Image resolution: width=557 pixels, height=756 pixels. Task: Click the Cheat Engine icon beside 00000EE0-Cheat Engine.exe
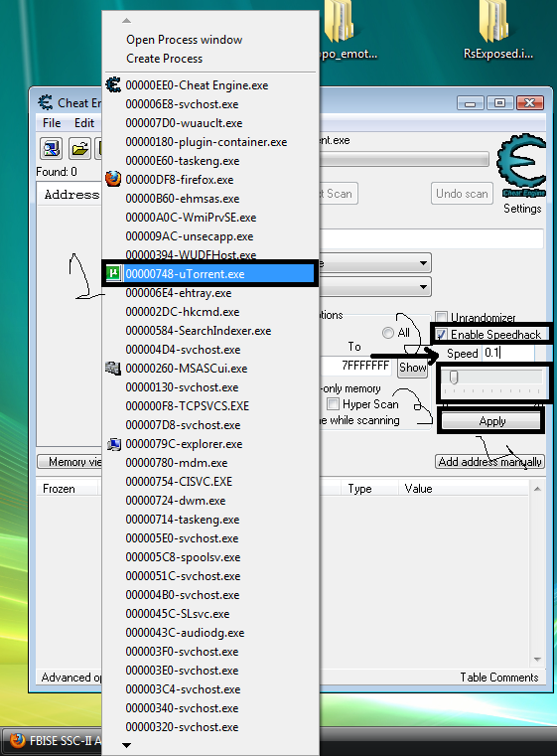tap(113, 84)
